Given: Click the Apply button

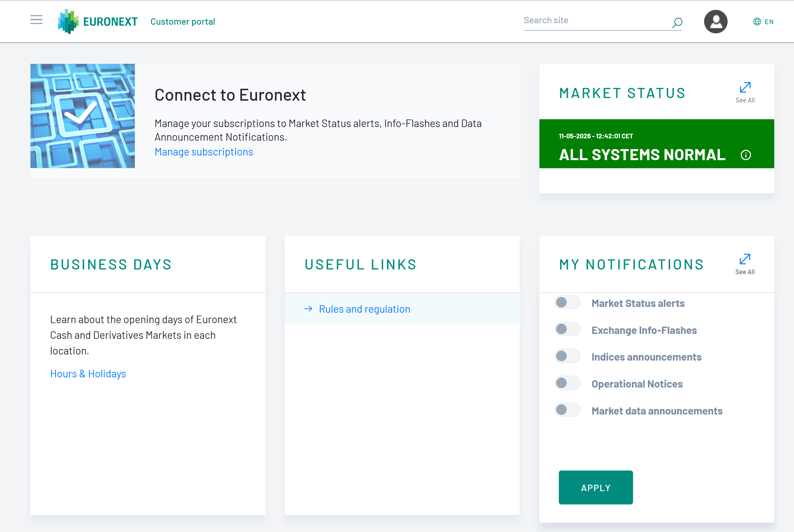Looking at the screenshot, I should (596, 487).
